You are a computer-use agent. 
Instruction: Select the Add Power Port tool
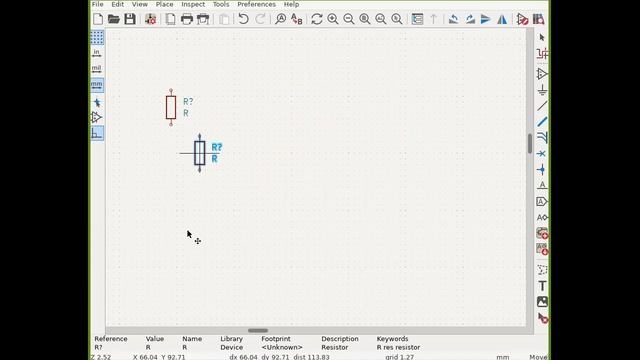(542, 90)
